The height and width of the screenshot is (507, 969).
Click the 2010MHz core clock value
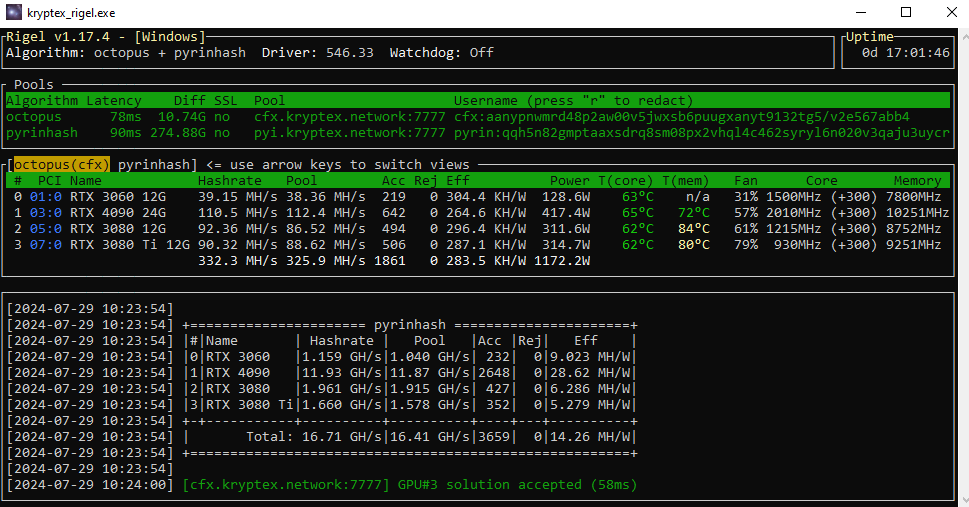pos(794,213)
